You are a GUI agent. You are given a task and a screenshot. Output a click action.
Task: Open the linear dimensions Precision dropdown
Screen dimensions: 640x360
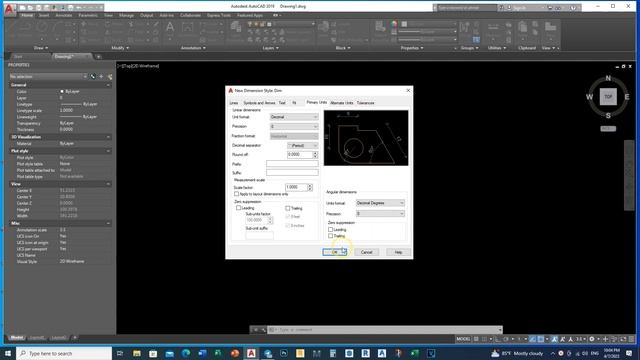[294, 127]
